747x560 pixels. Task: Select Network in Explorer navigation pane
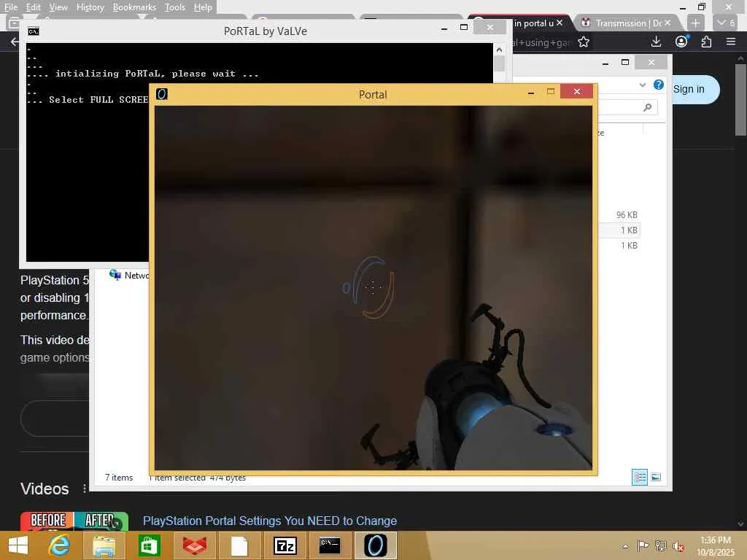[x=130, y=275]
